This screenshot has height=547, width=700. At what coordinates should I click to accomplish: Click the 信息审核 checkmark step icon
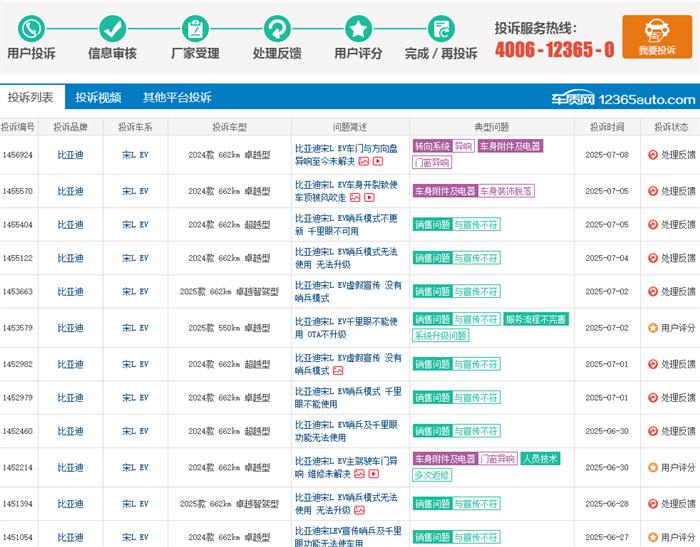click(112, 29)
